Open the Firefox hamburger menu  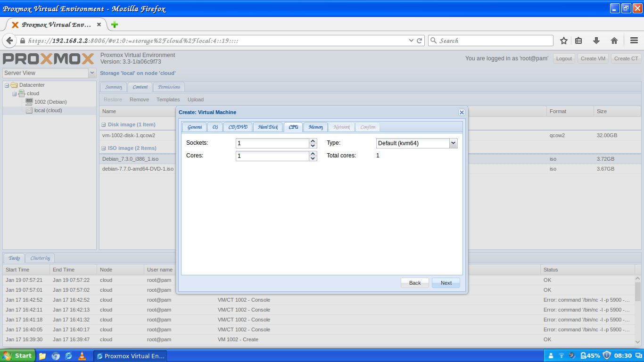click(x=634, y=41)
